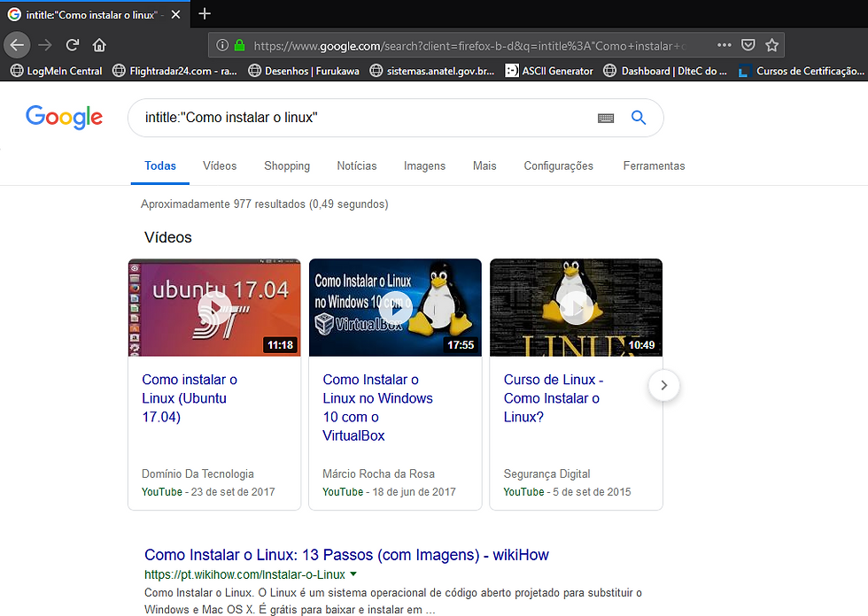Click Domínio Da Tecnologia channel name
Viewport: 868px width, 616px height.
pos(198,474)
